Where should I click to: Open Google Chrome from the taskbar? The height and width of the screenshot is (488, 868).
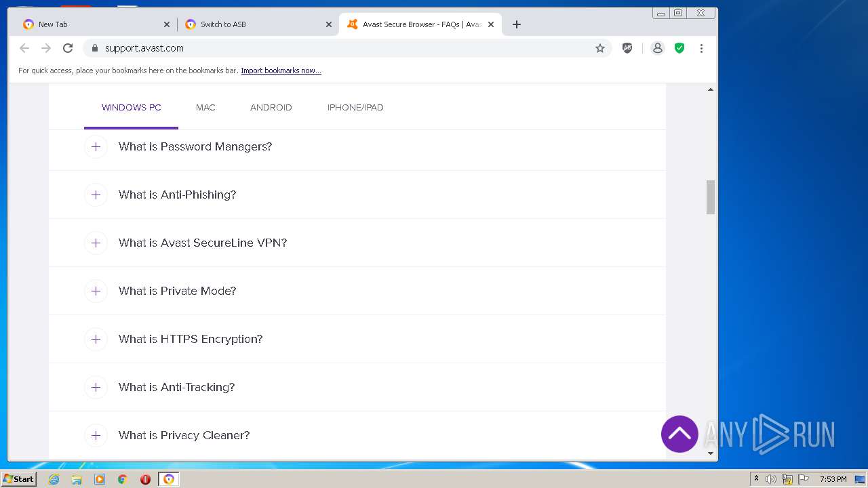pyautogui.click(x=123, y=479)
